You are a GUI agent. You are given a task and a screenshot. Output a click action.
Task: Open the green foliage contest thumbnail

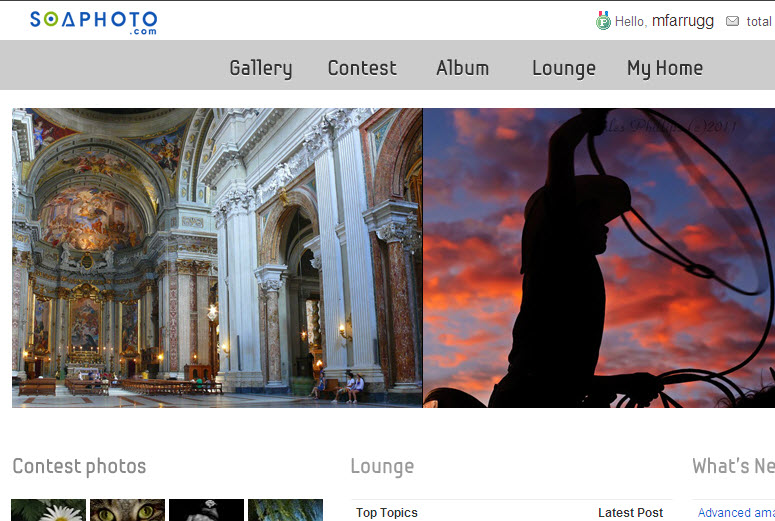[x=285, y=510]
